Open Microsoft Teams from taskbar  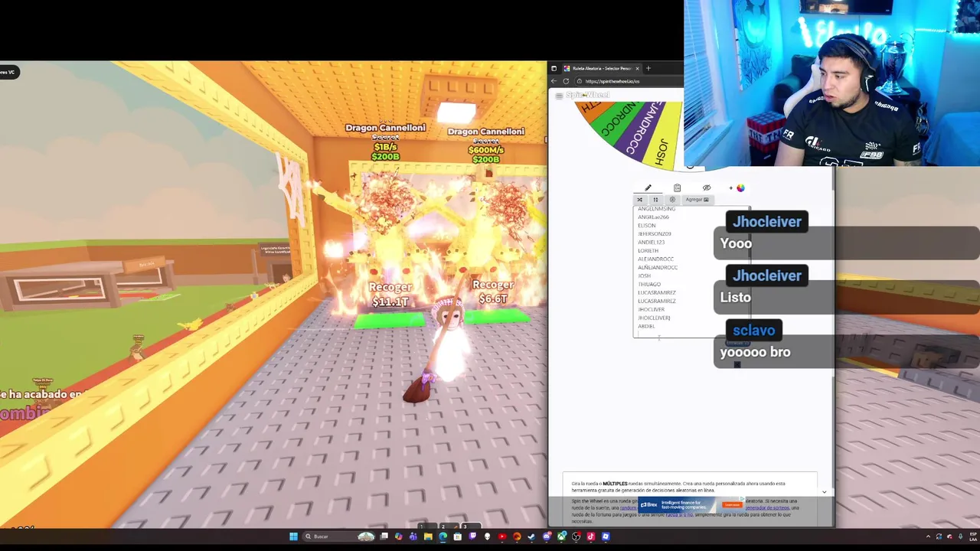(413, 536)
